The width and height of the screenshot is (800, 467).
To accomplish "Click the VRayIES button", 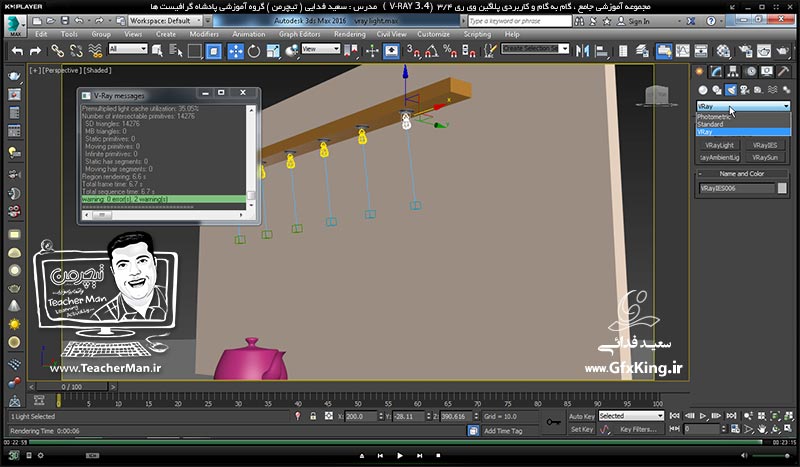I will point(765,145).
